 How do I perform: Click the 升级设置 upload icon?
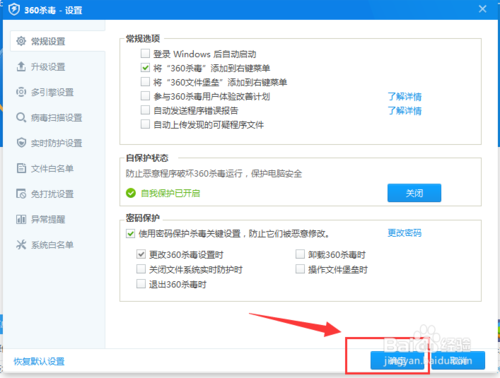(21, 66)
